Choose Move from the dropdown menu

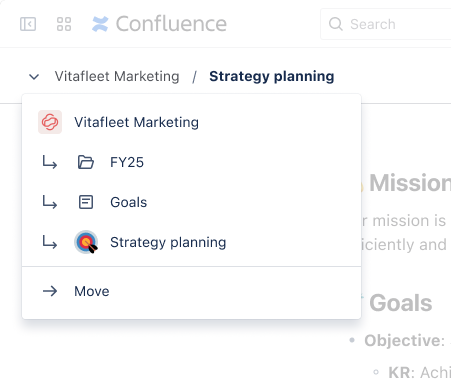[191, 291]
